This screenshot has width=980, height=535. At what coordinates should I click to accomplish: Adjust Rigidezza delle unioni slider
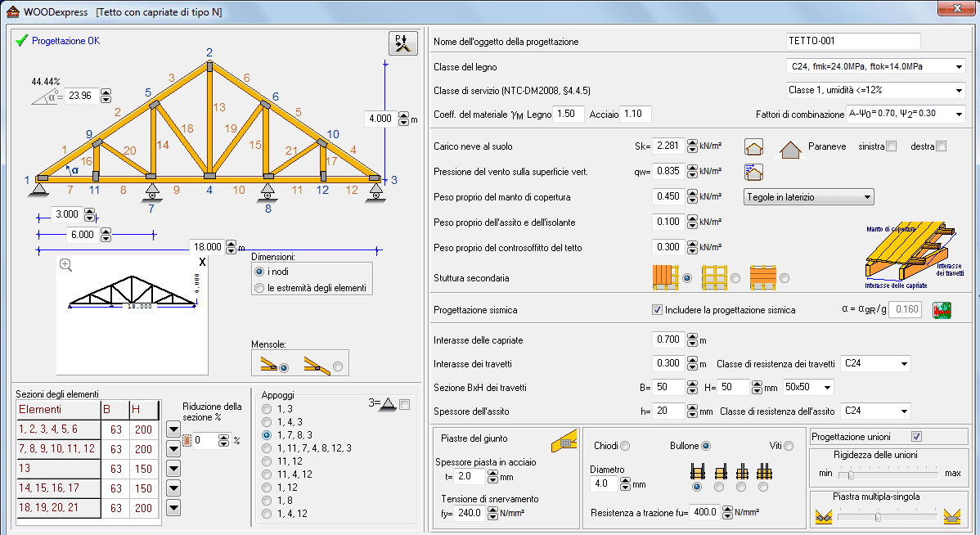pyautogui.click(x=850, y=474)
